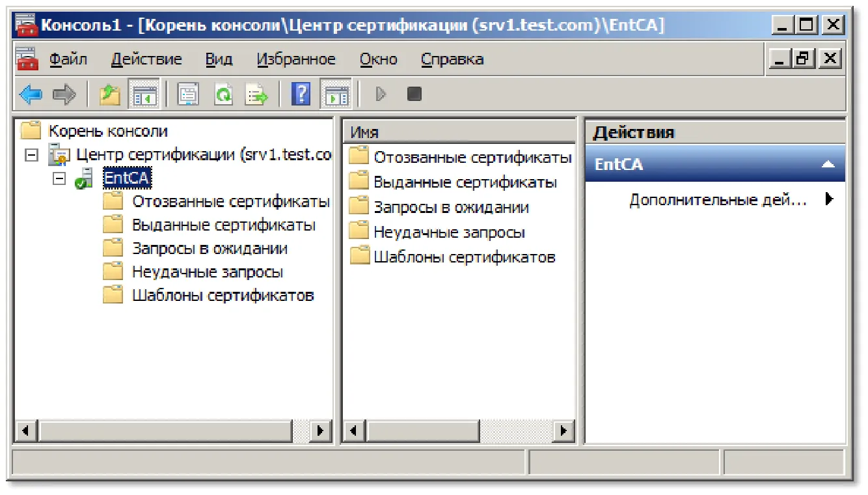Click left scroll arrow under the Имя list
Screen dimensions: 868x495
click(x=353, y=431)
